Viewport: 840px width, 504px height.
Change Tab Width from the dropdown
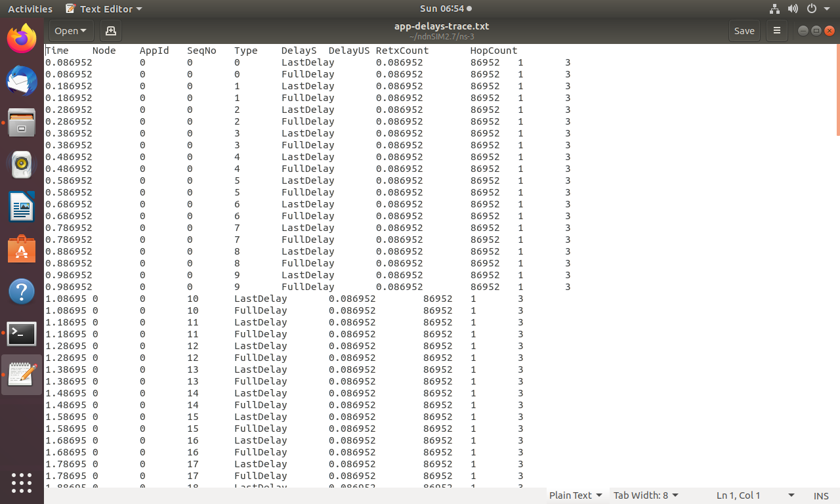tap(645, 495)
